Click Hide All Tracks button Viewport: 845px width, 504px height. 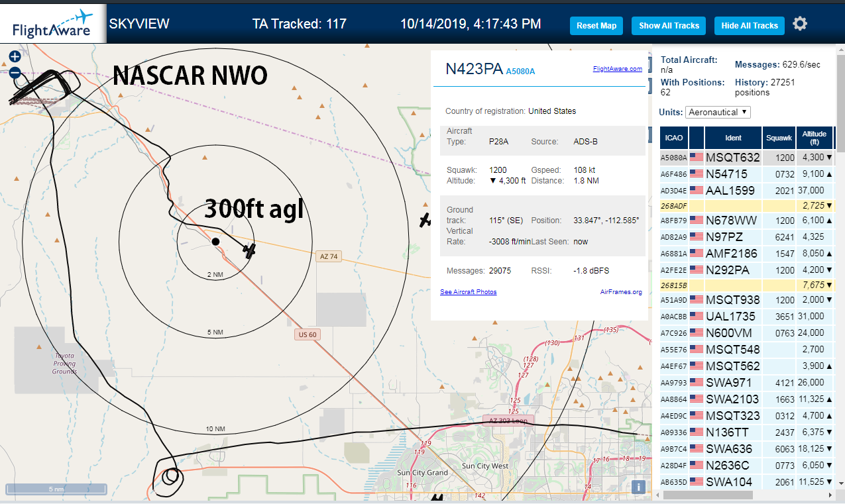[750, 26]
